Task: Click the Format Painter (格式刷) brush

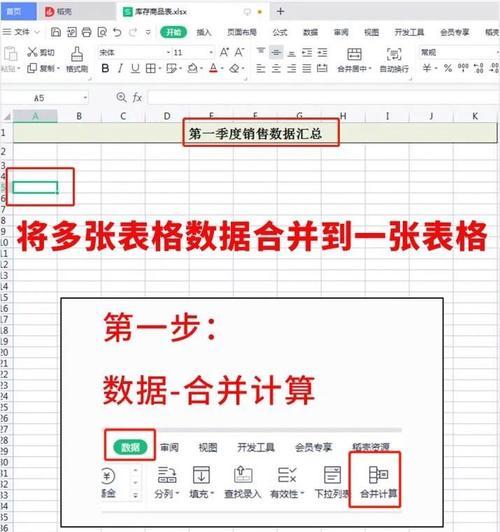Action: pyautogui.click(x=77, y=54)
